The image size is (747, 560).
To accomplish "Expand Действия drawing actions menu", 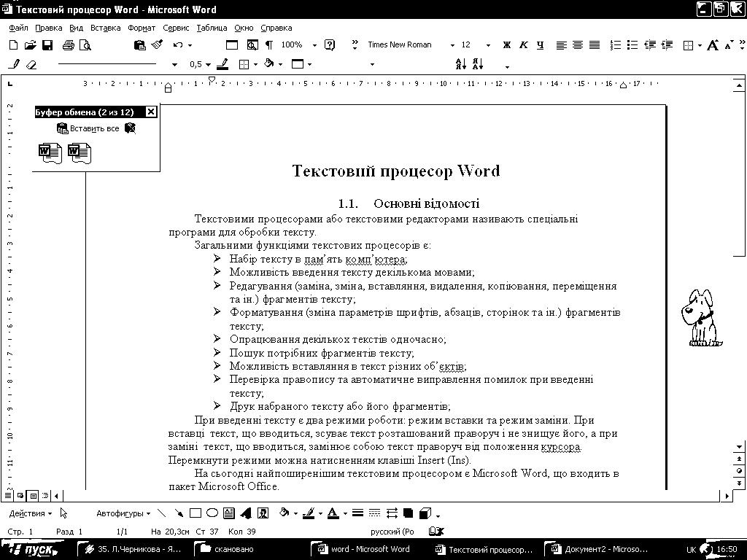I will click(31, 513).
